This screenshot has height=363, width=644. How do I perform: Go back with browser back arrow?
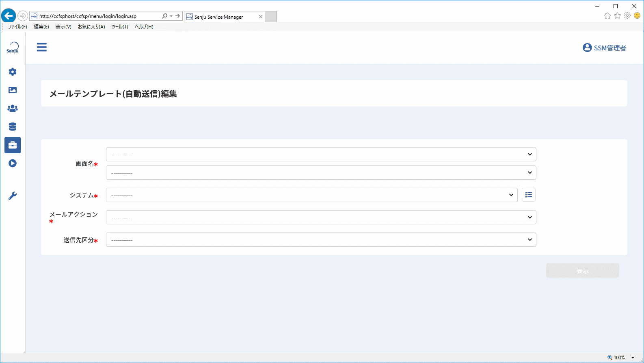click(x=9, y=16)
